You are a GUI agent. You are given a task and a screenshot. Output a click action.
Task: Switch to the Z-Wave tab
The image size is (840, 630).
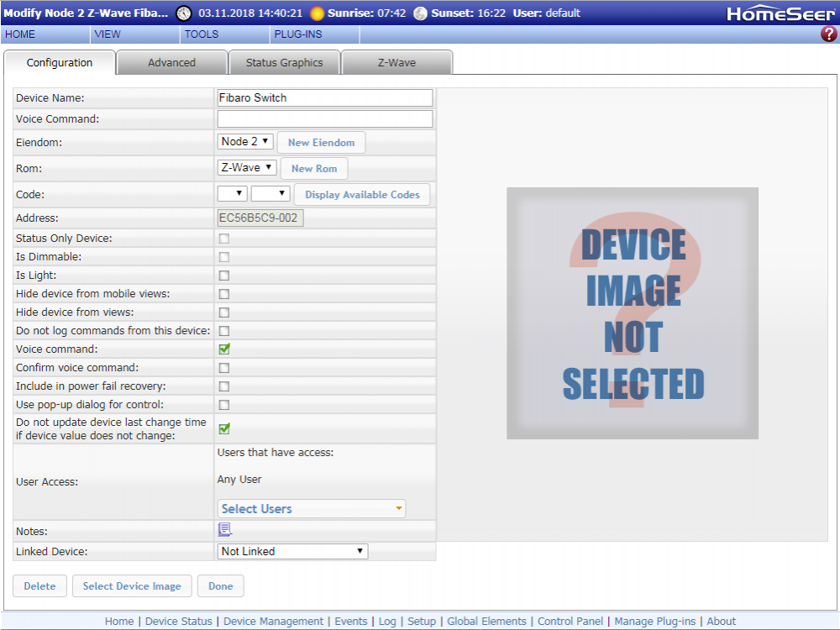click(x=396, y=63)
